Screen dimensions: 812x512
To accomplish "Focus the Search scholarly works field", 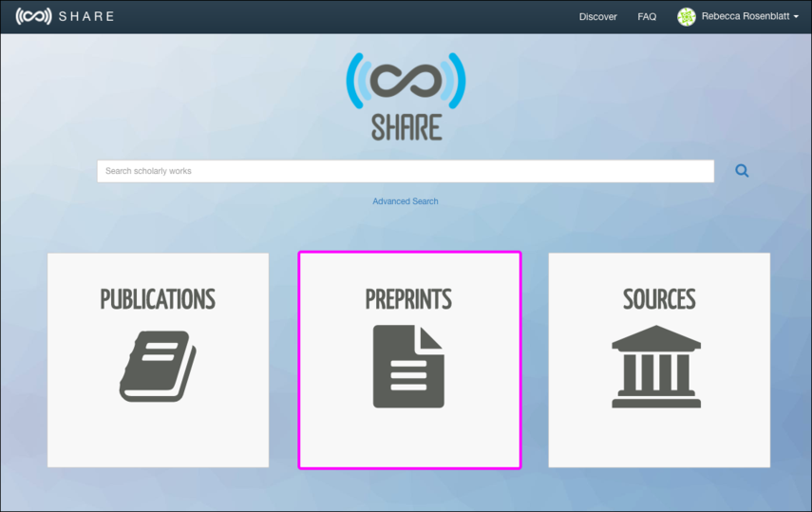I will [406, 171].
